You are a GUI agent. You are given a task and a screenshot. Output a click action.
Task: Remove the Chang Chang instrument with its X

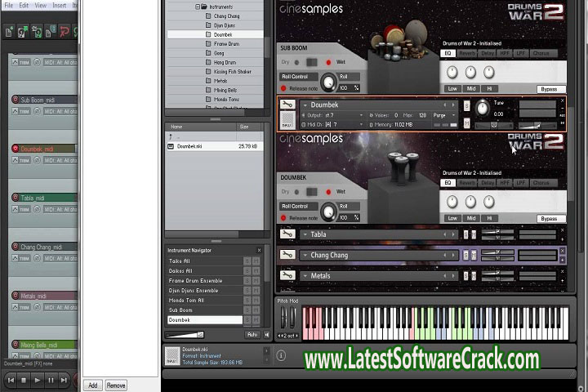tap(562, 251)
